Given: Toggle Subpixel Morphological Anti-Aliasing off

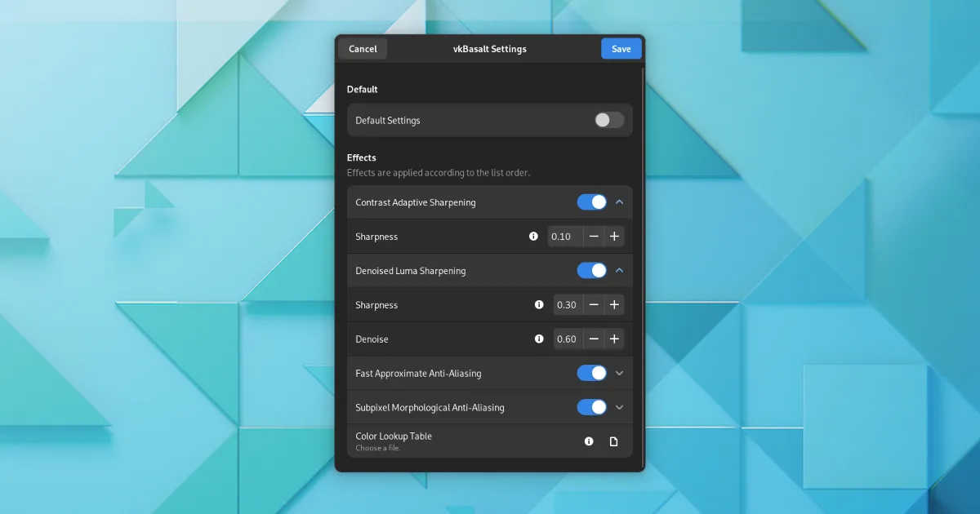Looking at the screenshot, I should click(x=592, y=408).
